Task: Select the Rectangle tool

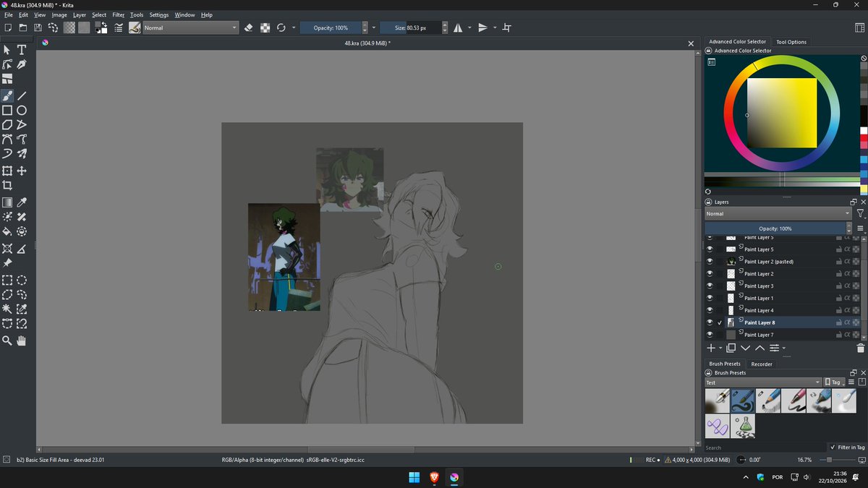Action: tap(7, 111)
